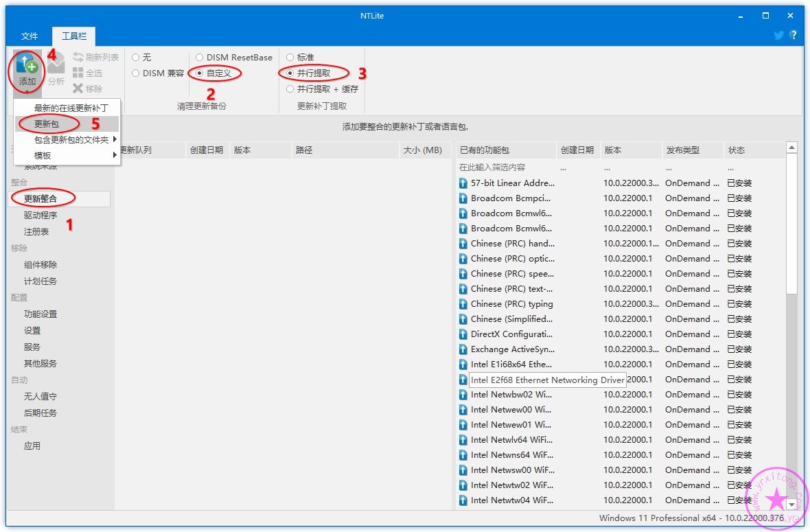810x532 pixels.
Task: Open the 其他服务 page
Action: point(40,364)
